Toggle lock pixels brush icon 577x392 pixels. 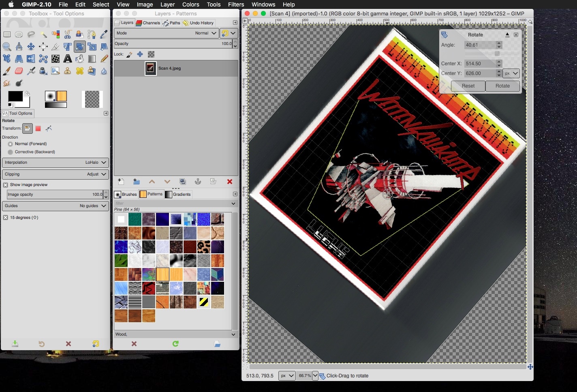(129, 54)
